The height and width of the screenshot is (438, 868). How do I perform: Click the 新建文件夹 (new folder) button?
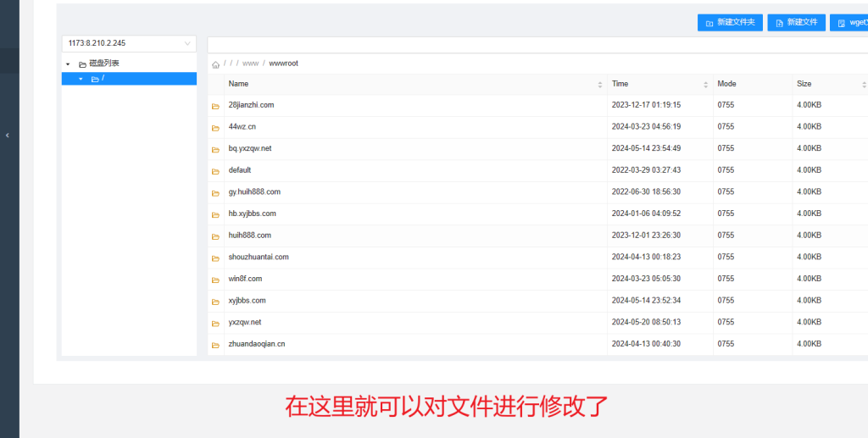(730, 23)
